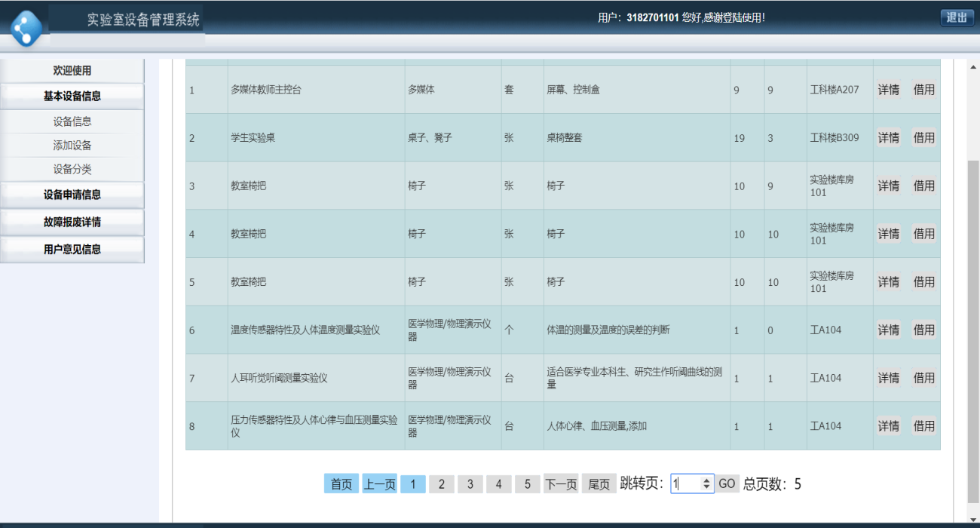Log out with the 退出 button
Image resolution: width=980 pixels, height=528 pixels.
(x=957, y=17)
